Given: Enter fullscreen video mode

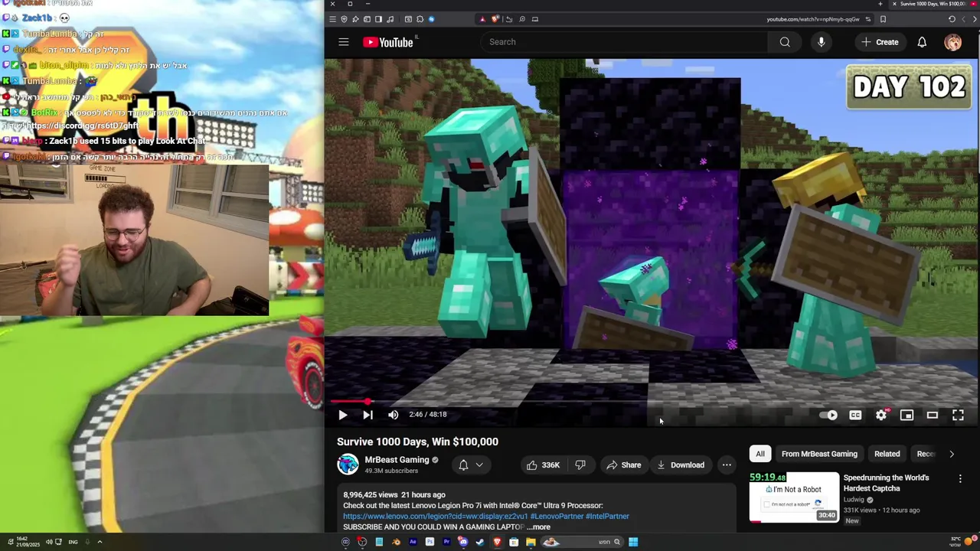Looking at the screenshot, I should tap(958, 415).
